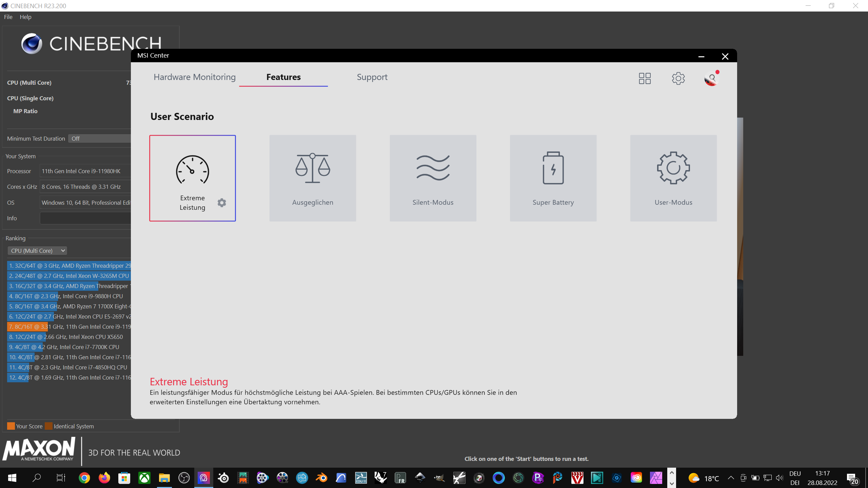The image size is (868, 488).
Task: Expand the CPU (Multi Core) ranking dropdown
Action: (37, 251)
